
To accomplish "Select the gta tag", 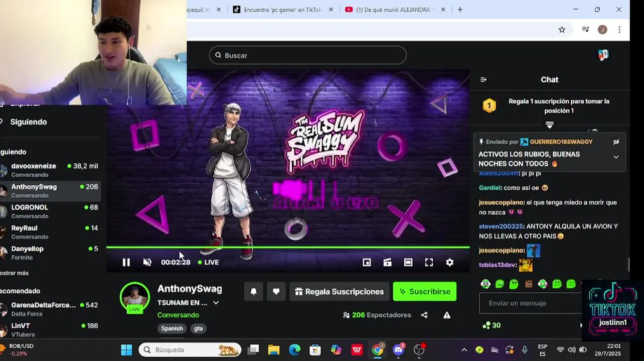I will coord(199,328).
